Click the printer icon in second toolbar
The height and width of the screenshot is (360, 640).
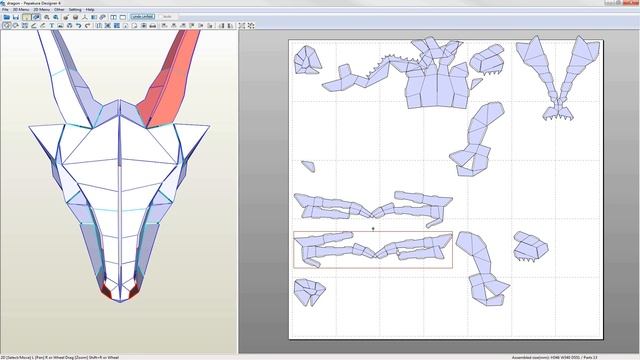click(153, 25)
